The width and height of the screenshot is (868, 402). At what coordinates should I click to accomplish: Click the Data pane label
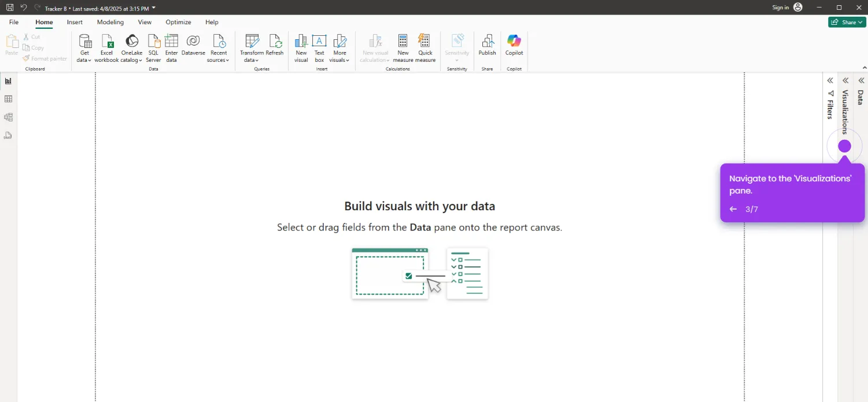(x=860, y=97)
